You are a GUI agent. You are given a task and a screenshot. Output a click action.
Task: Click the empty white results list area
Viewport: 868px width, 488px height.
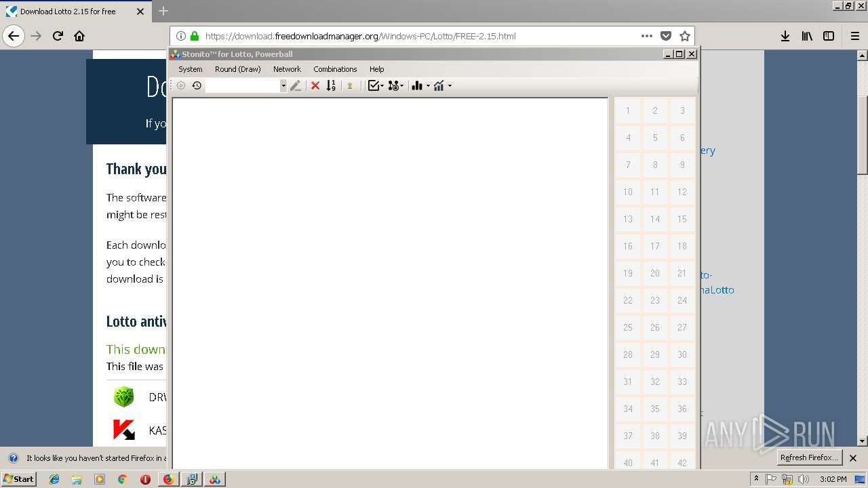coord(390,283)
